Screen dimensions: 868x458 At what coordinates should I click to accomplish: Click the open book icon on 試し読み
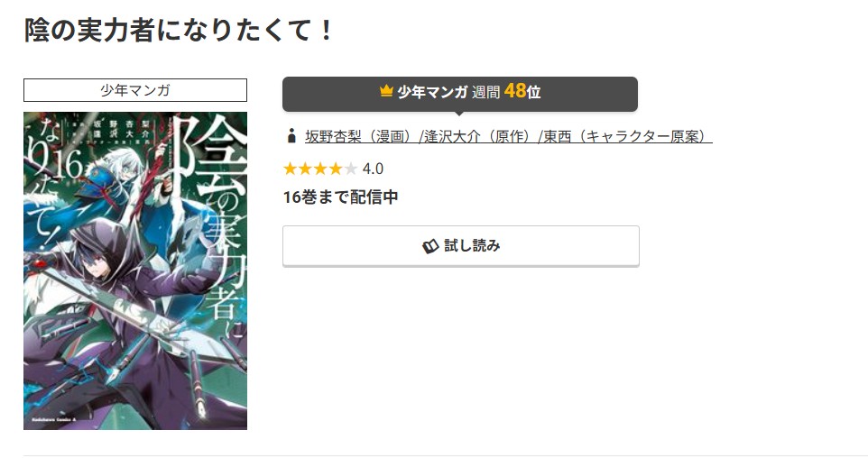click(x=430, y=246)
